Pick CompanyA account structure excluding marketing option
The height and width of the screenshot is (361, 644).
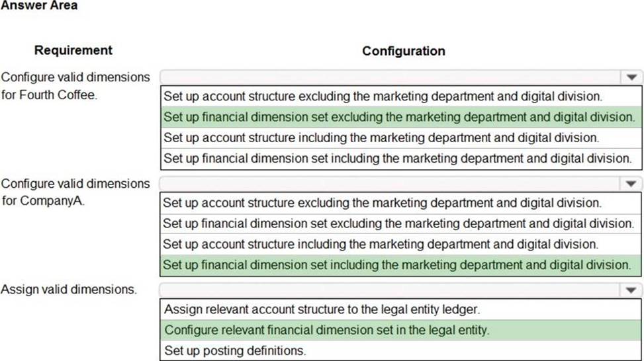[x=383, y=202]
